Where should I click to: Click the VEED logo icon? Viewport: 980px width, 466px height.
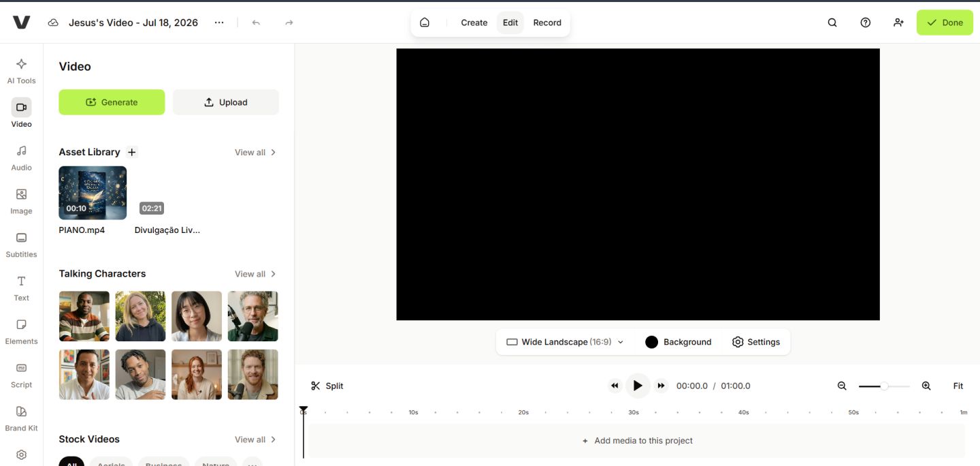pos(22,22)
